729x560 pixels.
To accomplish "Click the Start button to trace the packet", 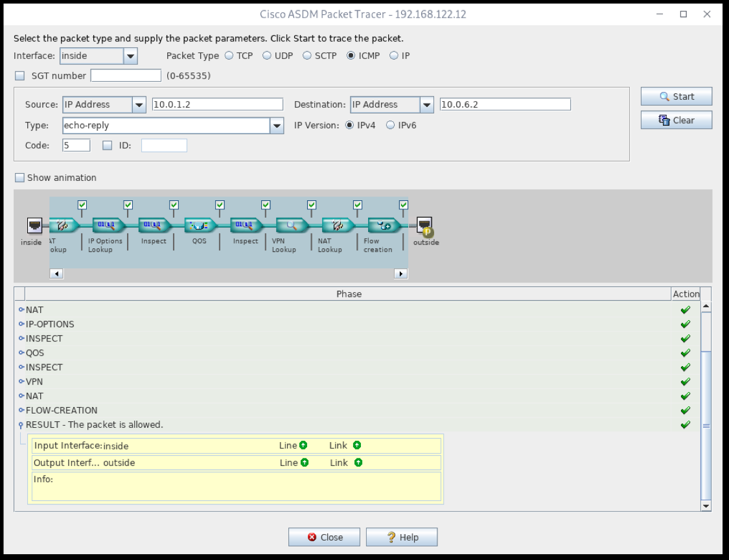I will (x=676, y=96).
